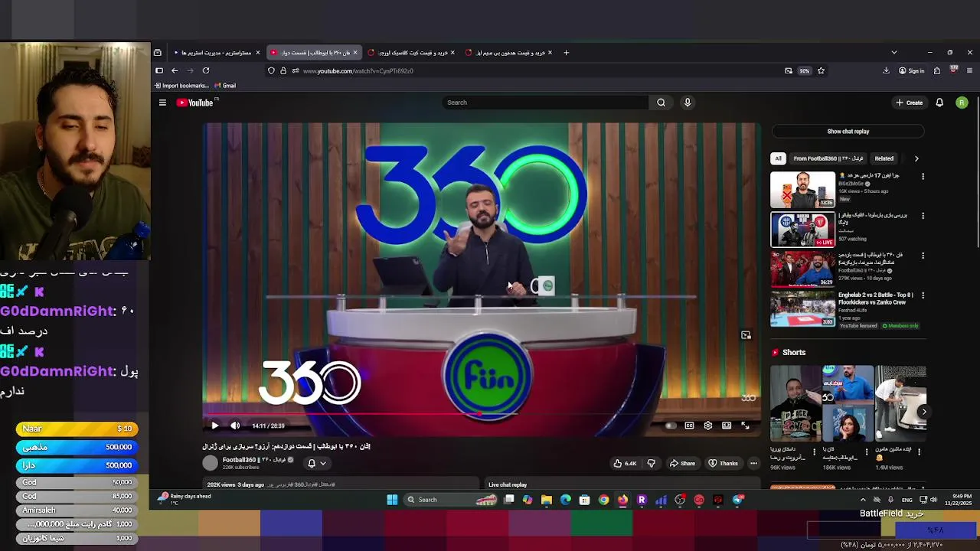The height and width of the screenshot is (551, 980).
Task: Open the Football360 channel avatar
Action: pos(211,463)
